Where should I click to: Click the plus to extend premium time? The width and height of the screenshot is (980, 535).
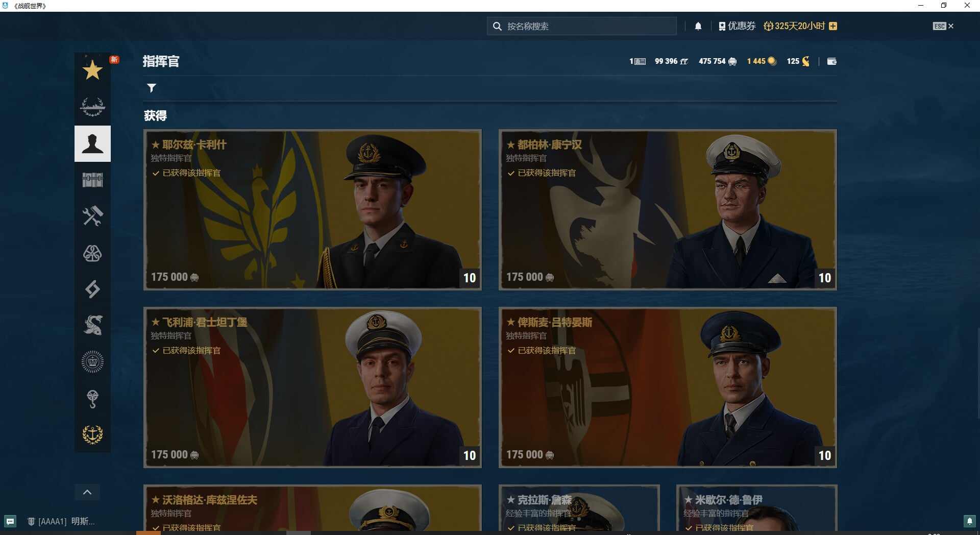[x=833, y=26]
